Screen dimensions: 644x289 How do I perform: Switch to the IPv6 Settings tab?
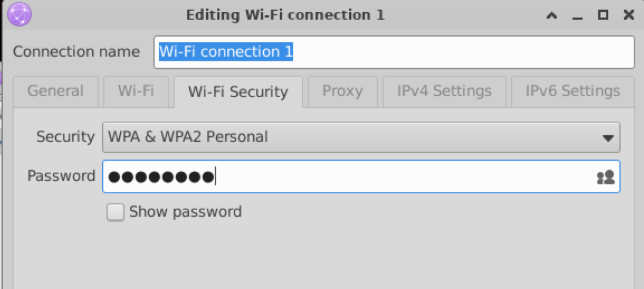[x=572, y=91]
